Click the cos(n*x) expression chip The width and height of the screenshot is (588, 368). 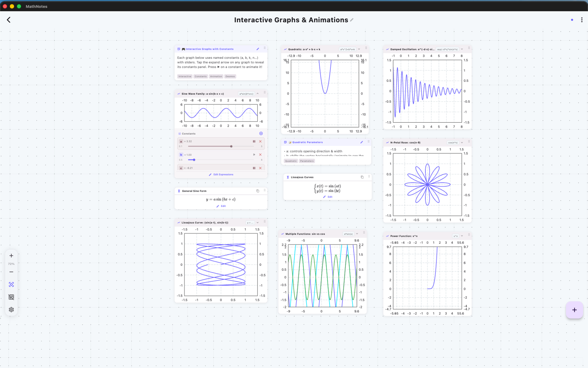pyautogui.click(x=453, y=143)
